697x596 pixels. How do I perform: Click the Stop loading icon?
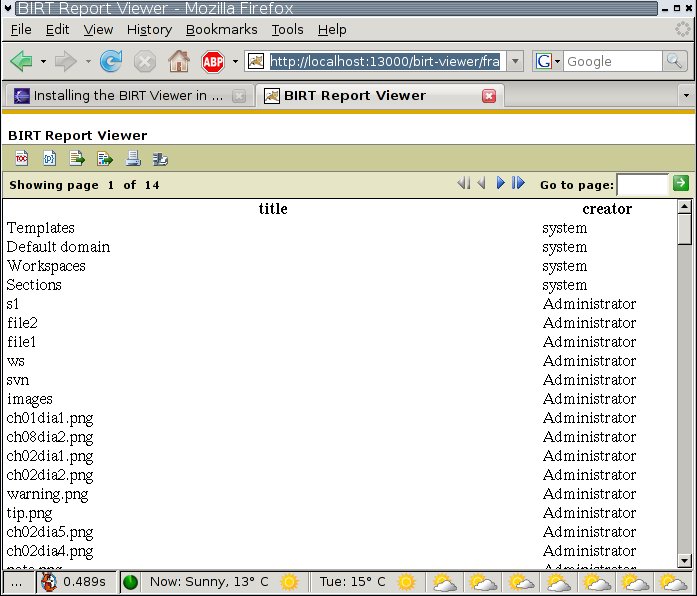[145, 61]
